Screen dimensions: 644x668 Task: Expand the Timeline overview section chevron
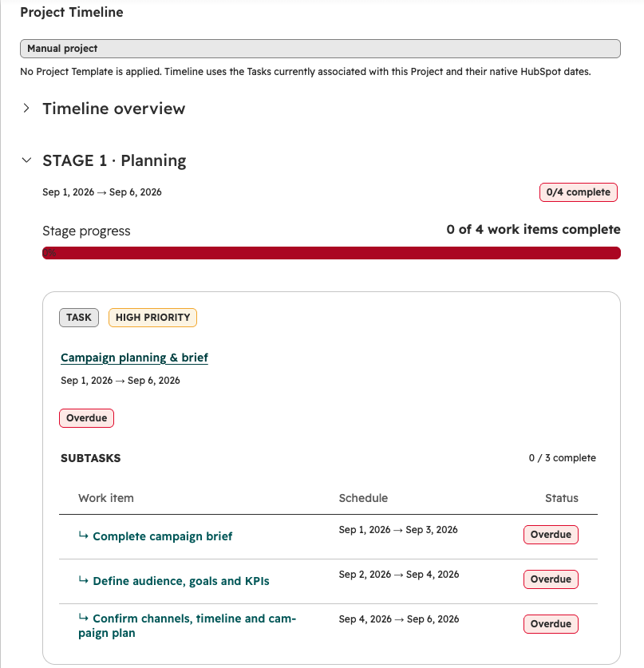26,109
